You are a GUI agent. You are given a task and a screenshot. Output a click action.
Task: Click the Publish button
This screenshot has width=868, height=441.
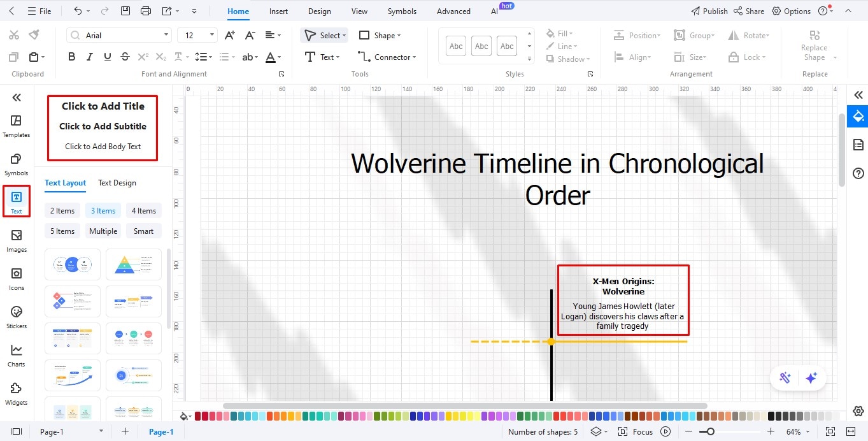[x=709, y=11]
